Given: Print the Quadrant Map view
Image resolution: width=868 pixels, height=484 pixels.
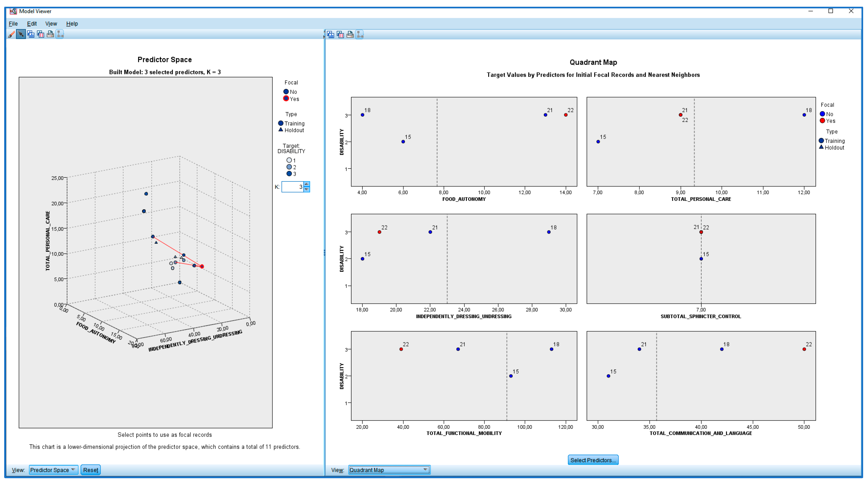Looking at the screenshot, I should (350, 34).
